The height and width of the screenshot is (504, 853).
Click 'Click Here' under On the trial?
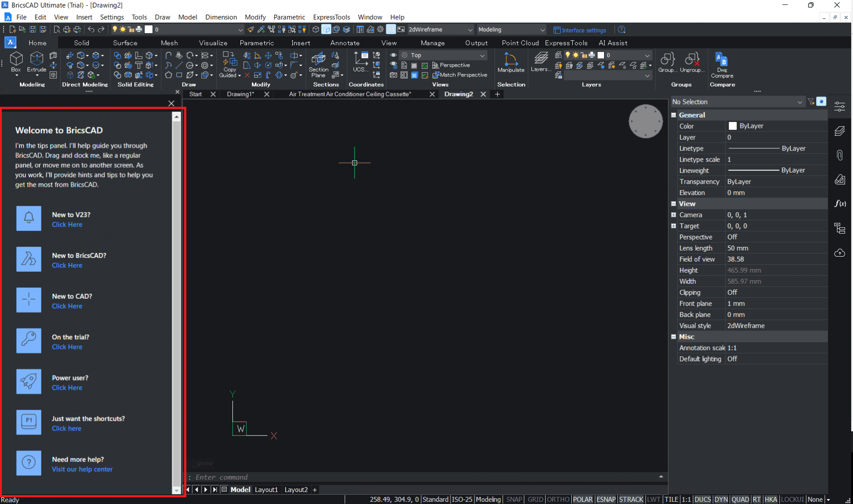(x=67, y=347)
